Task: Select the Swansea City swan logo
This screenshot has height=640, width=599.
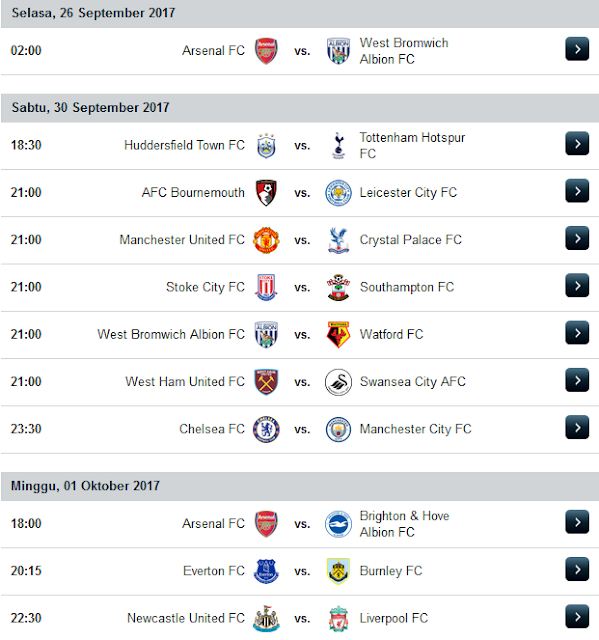Action: coord(338,382)
